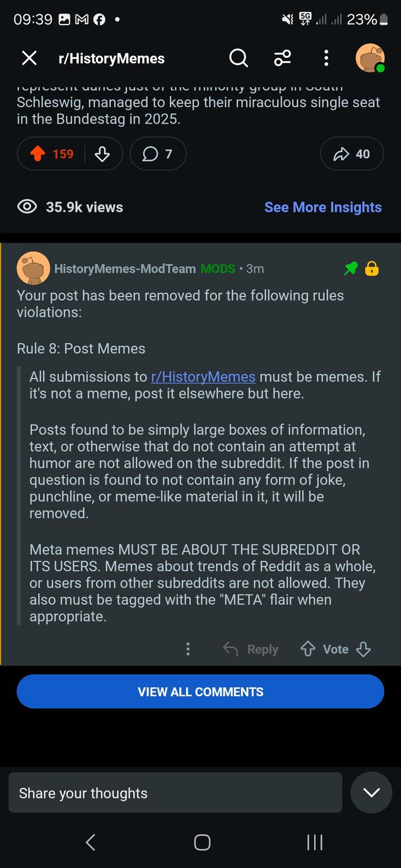Reply to the ModTeam comment
401x868 pixels.
click(x=250, y=649)
